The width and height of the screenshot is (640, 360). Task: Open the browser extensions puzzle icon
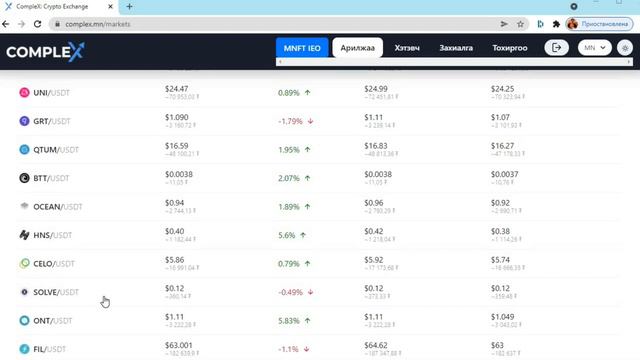(556, 24)
